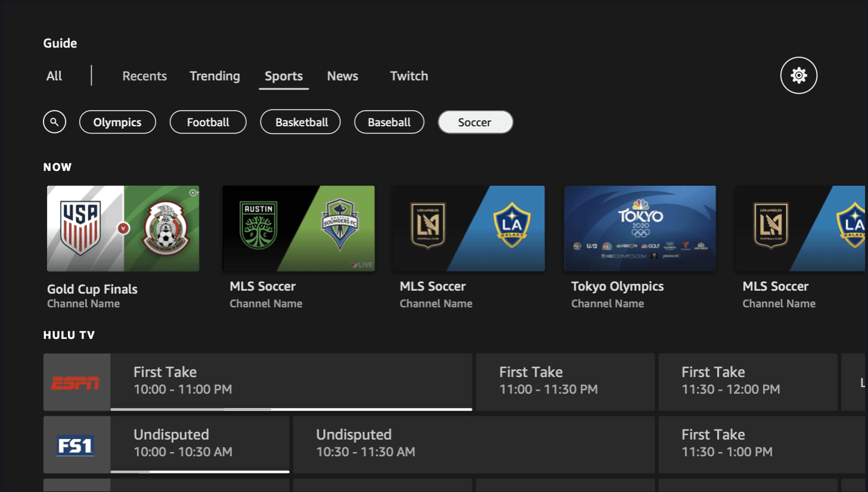The image size is (868, 492).
Task: Select FS1 First Take 11:30 - 1:00 PM
Action: 763,445
